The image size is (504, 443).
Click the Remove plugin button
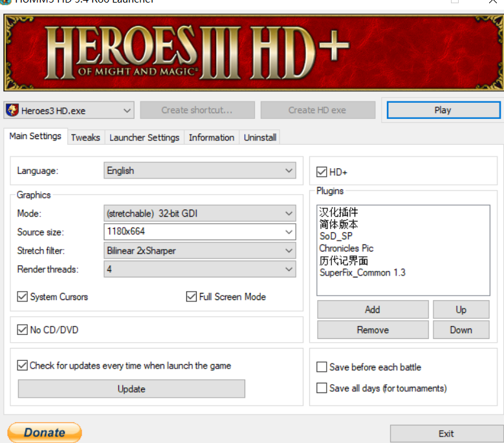point(373,330)
